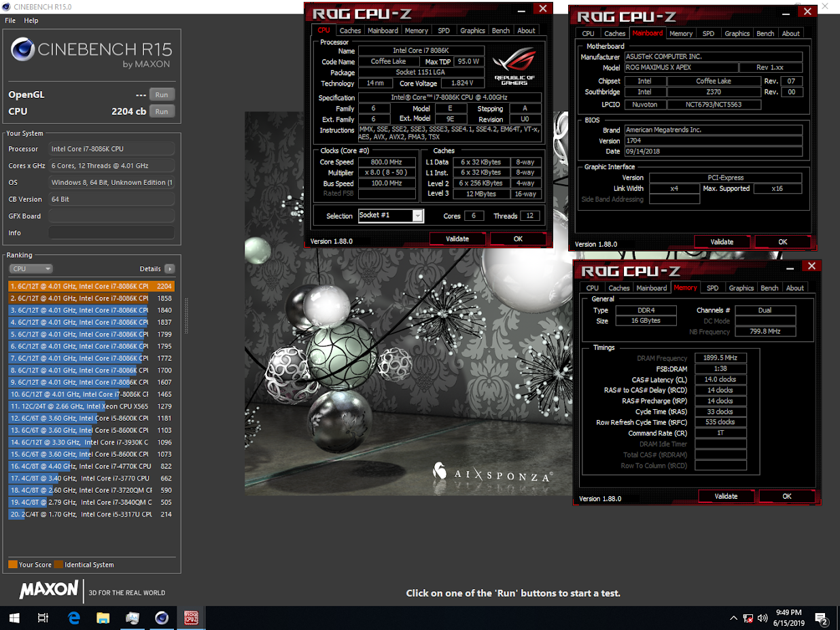Open File Explorer from the taskbar
The width and height of the screenshot is (840, 630).
[103, 618]
